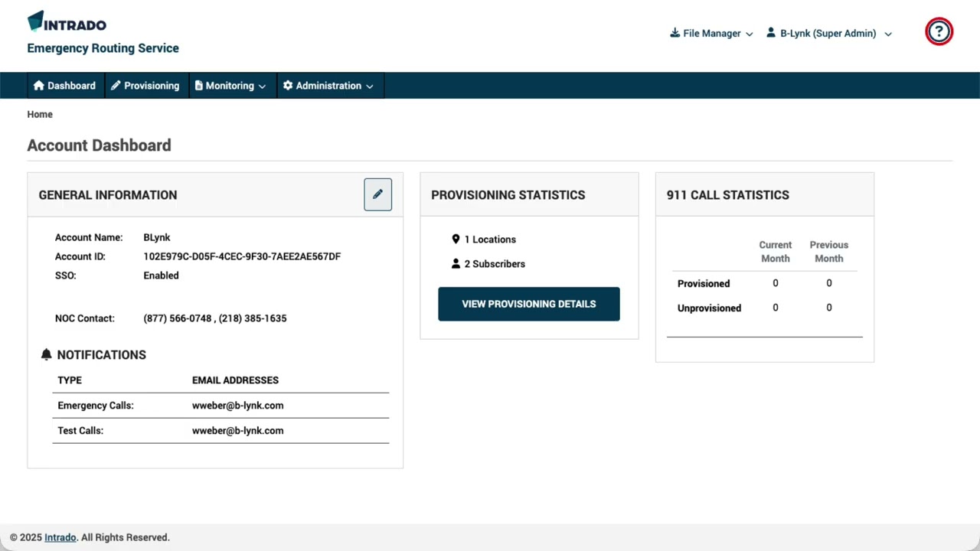This screenshot has width=980, height=551.
Task: Click the Administration gear icon
Action: tap(288, 86)
